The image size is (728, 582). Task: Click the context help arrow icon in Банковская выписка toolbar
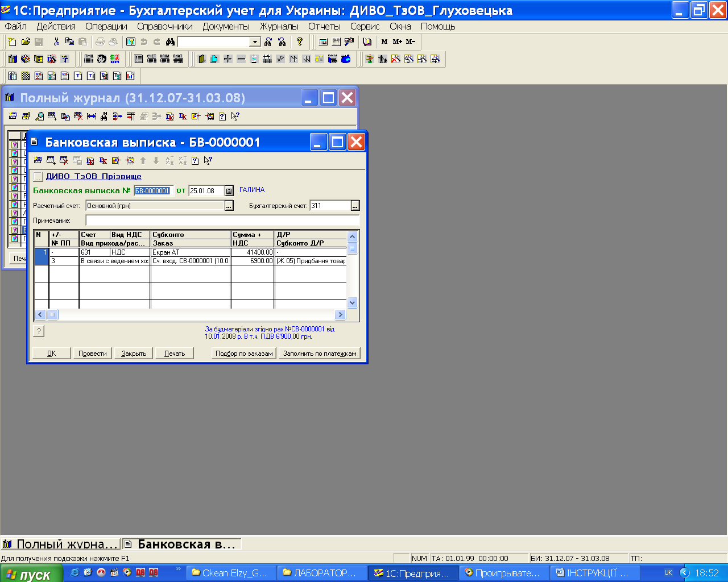tap(208, 160)
